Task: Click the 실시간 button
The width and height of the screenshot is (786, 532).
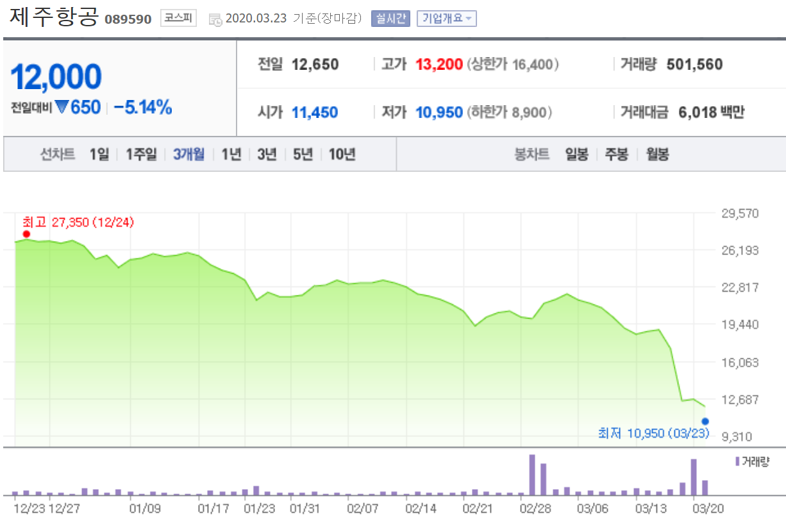Action: click(390, 19)
